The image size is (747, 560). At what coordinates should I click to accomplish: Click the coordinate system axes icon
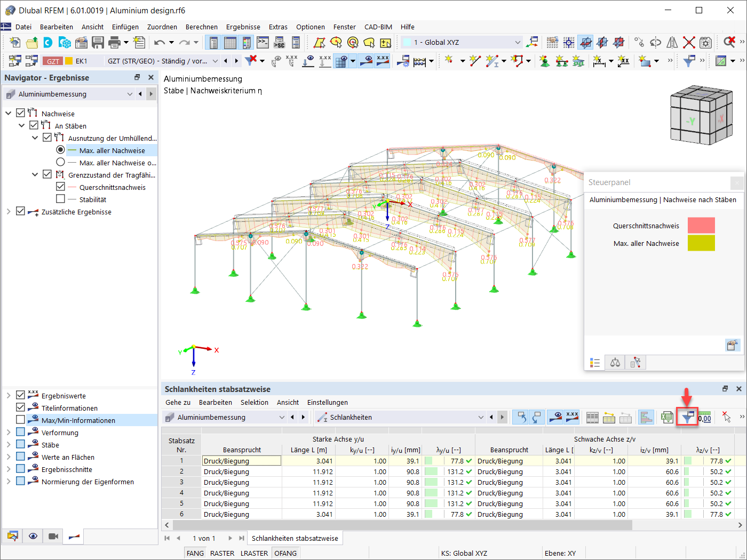(x=532, y=43)
